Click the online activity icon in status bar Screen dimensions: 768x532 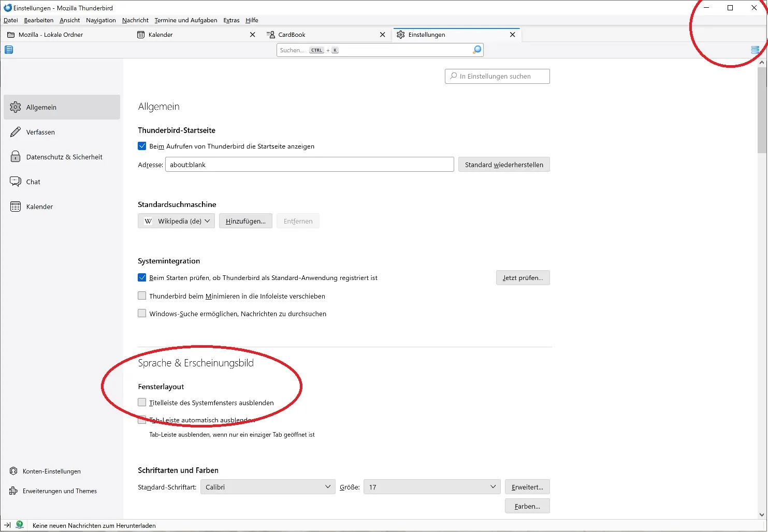click(20, 525)
